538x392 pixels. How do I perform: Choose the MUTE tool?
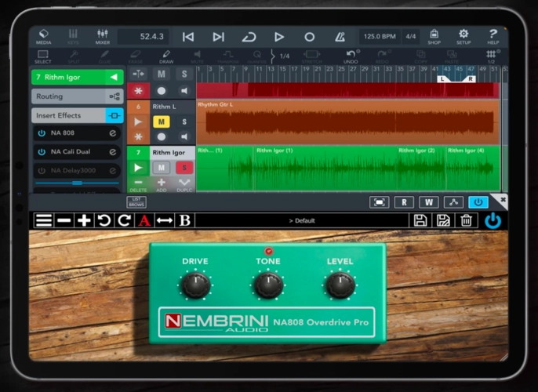point(198,56)
